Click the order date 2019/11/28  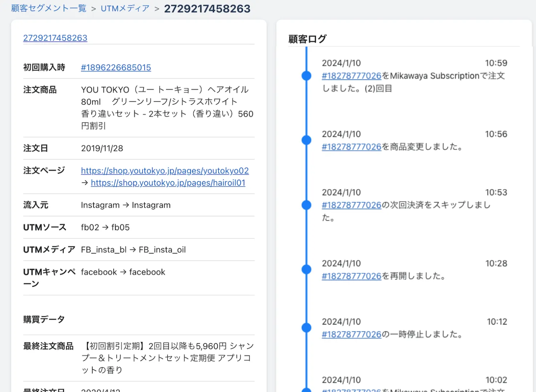[x=102, y=148]
